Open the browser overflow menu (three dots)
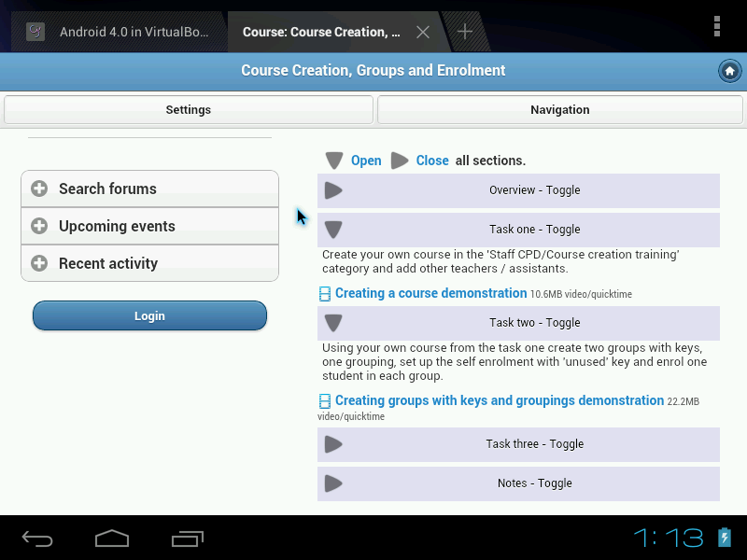This screenshot has height=560, width=747. [x=716, y=26]
